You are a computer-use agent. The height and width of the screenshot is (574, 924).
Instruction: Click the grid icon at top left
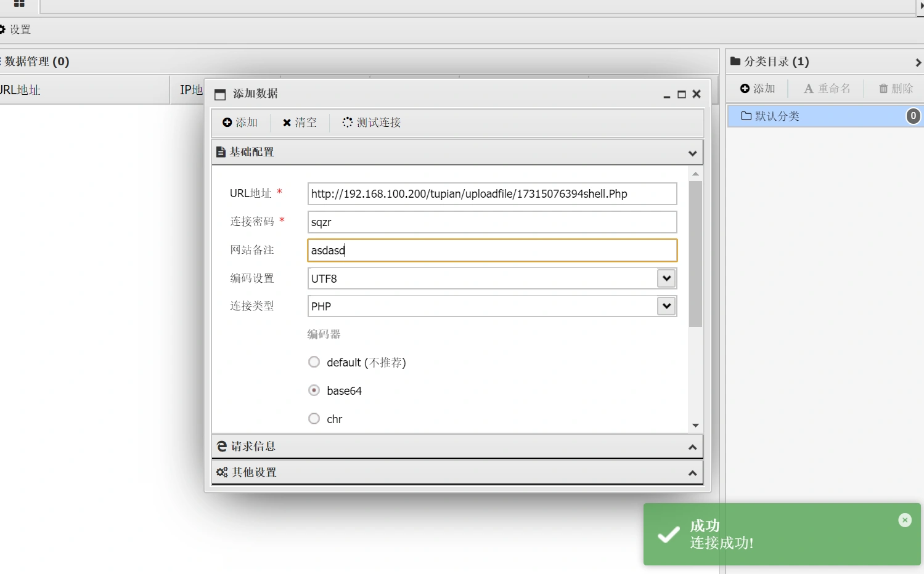click(x=19, y=4)
